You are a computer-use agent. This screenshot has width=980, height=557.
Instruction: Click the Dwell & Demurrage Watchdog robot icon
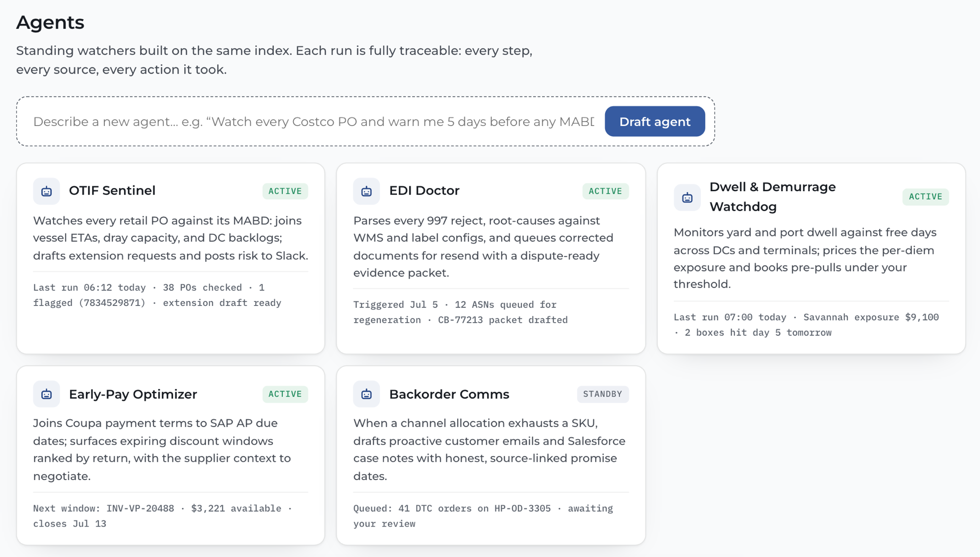(687, 198)
